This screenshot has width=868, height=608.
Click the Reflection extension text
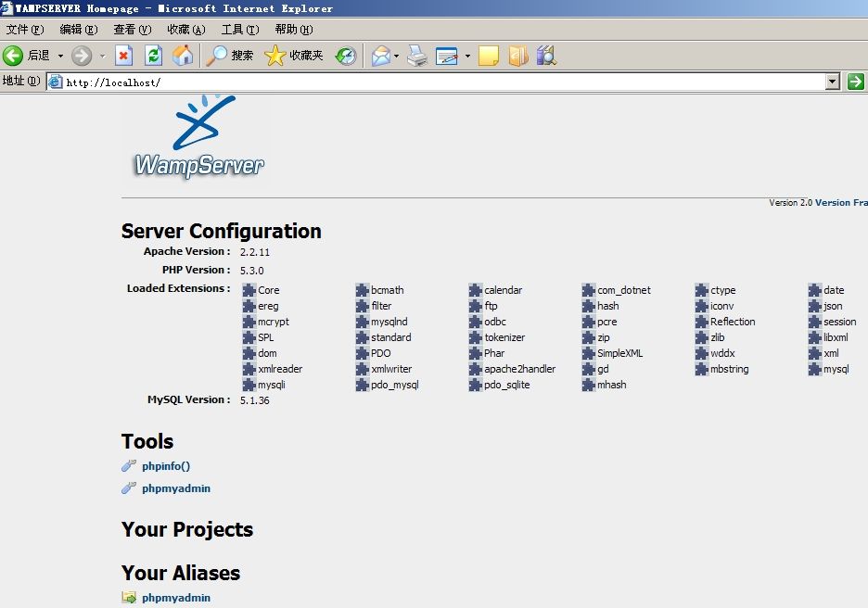tap(733, 322)
